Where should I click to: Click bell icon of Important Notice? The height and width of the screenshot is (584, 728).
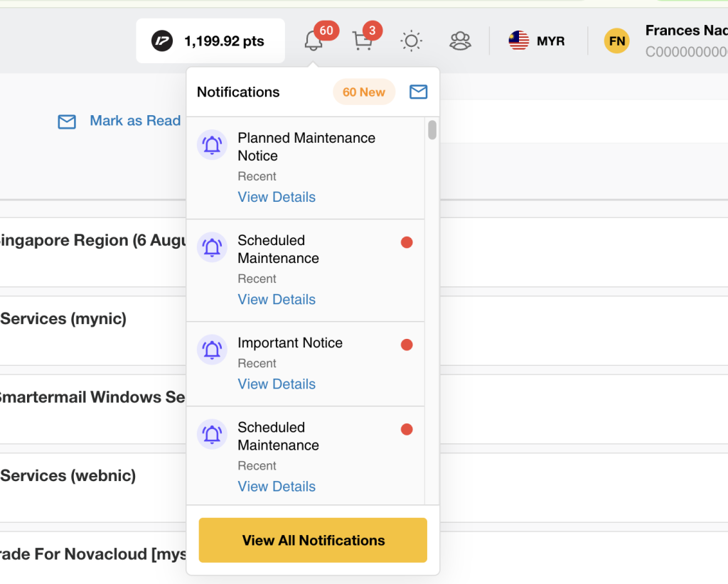[212, 350]
